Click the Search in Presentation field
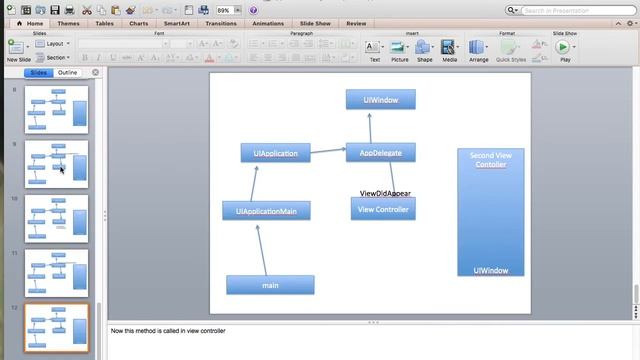 coord(578,11)
